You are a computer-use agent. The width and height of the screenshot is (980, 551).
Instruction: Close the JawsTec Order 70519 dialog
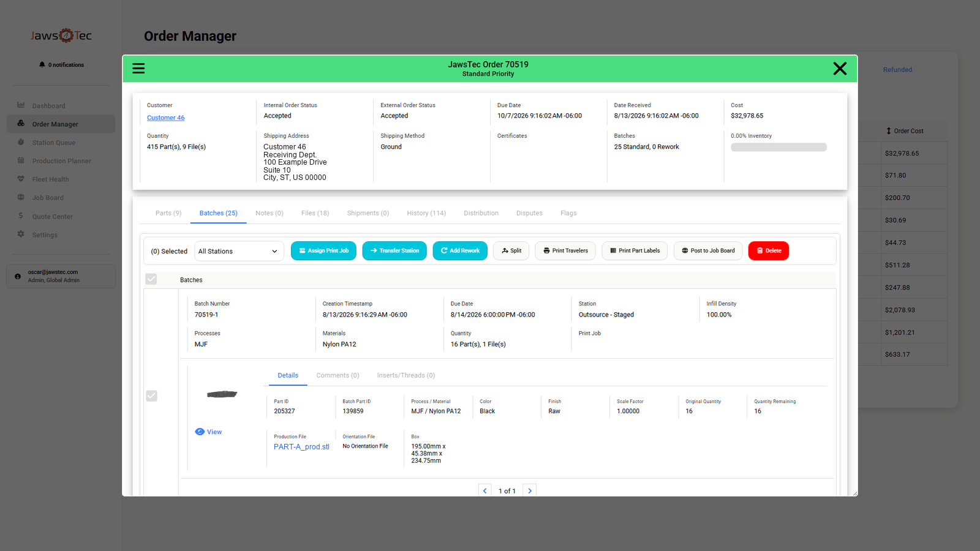[840, 69]
